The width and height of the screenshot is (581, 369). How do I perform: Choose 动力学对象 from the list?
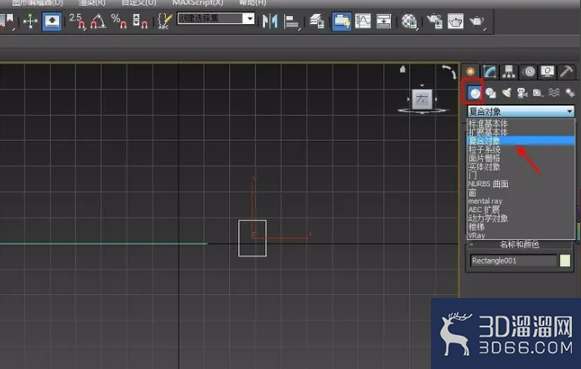[x=521, y=218]
